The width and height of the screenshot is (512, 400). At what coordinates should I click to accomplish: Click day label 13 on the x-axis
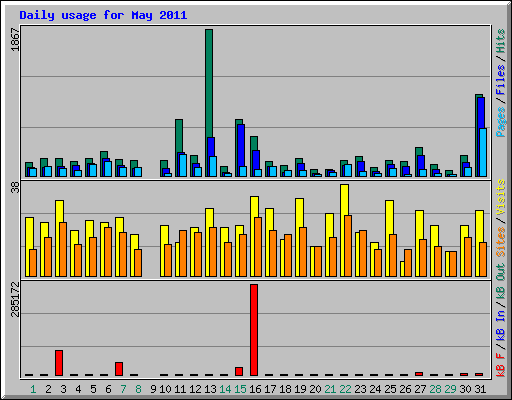tap(210, 389)
